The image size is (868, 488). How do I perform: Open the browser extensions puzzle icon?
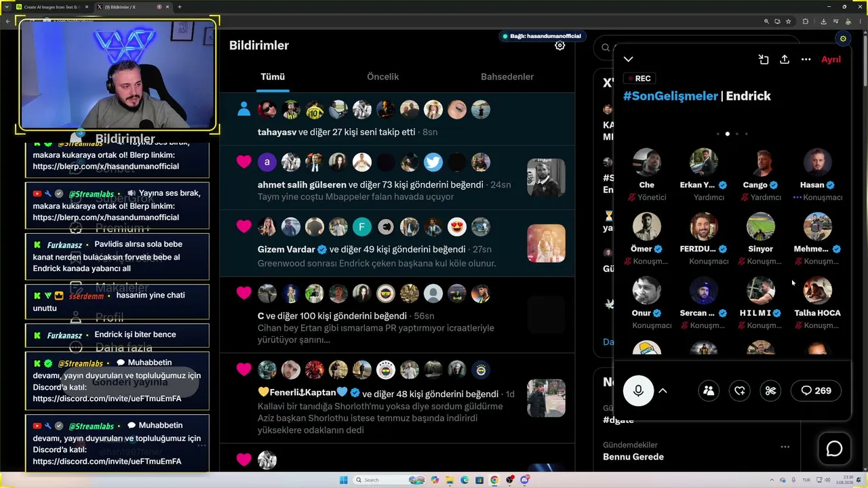[806, 21]
